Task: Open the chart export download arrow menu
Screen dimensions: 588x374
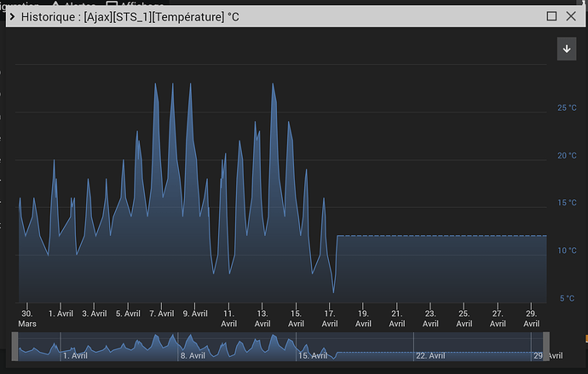Action: pos(567,49)
